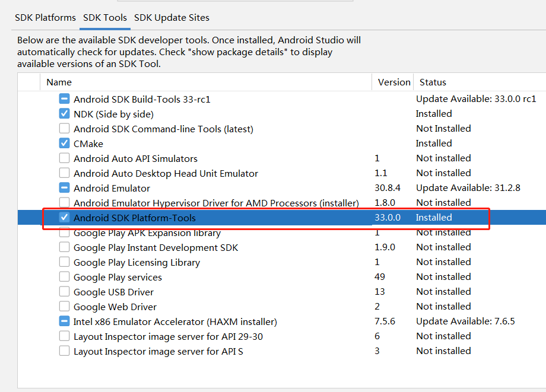Open the SDK Update Sites tab
This screenshot has height=392, width=546.
pos(172,17)
